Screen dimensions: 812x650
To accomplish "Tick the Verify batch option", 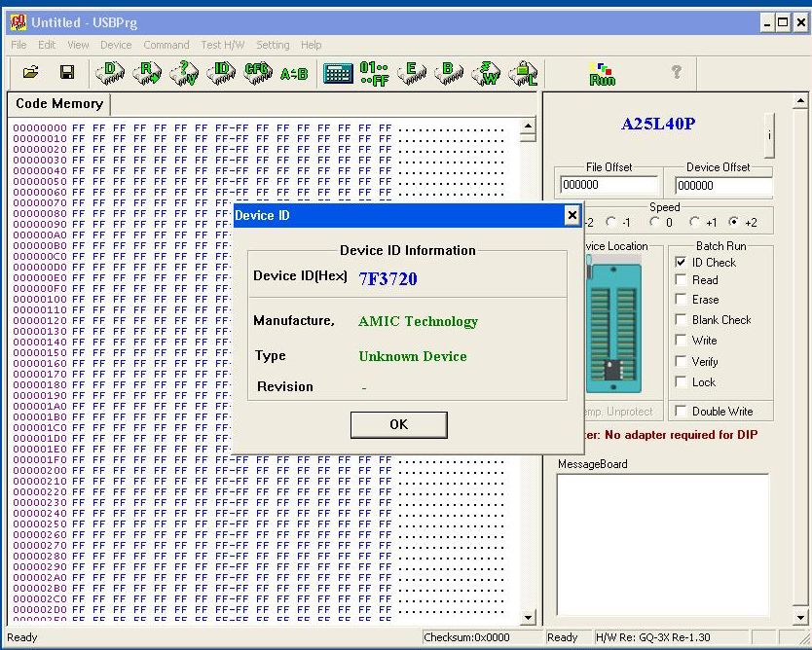I will coord(682,362).
